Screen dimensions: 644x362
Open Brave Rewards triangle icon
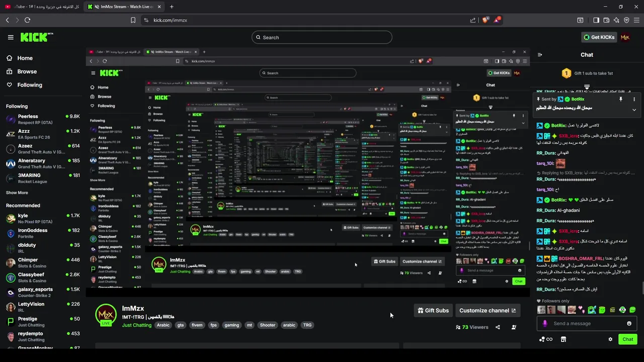pyautogui.click(x=497, y=20)
